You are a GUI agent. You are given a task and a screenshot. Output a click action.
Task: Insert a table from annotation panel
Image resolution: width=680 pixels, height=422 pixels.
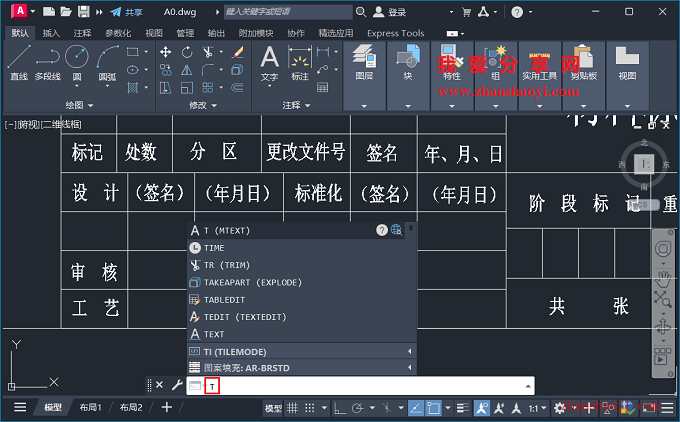tap(322, 88)
